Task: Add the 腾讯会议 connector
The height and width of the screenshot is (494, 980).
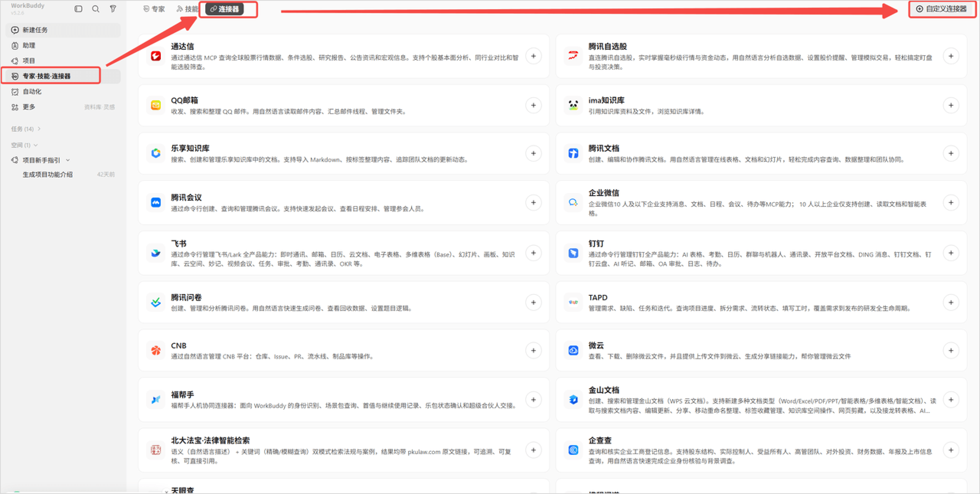Action: (533, 203)
